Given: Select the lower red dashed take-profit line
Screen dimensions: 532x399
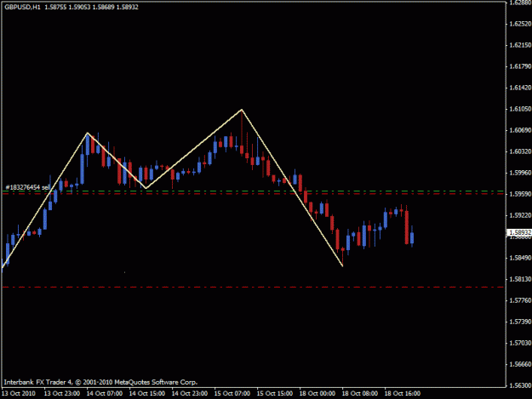Looking at the screenshot, I should pos(253,288).
